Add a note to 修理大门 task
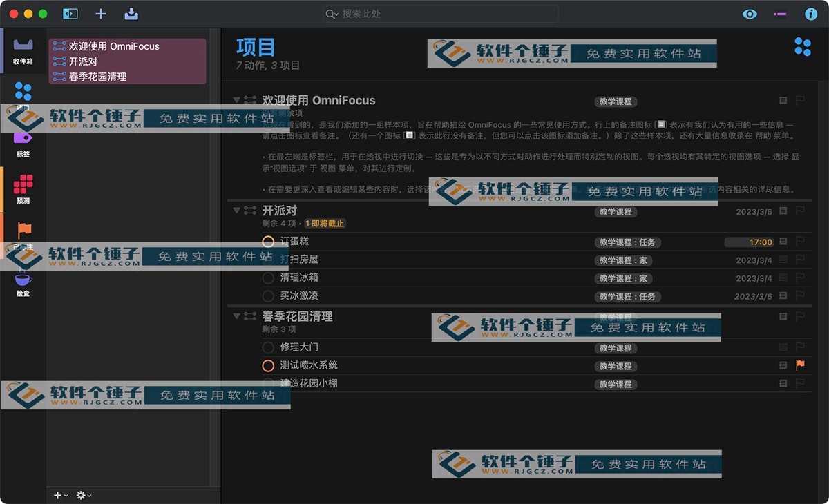Screen dimensions: 829x504 click(783, 347)
